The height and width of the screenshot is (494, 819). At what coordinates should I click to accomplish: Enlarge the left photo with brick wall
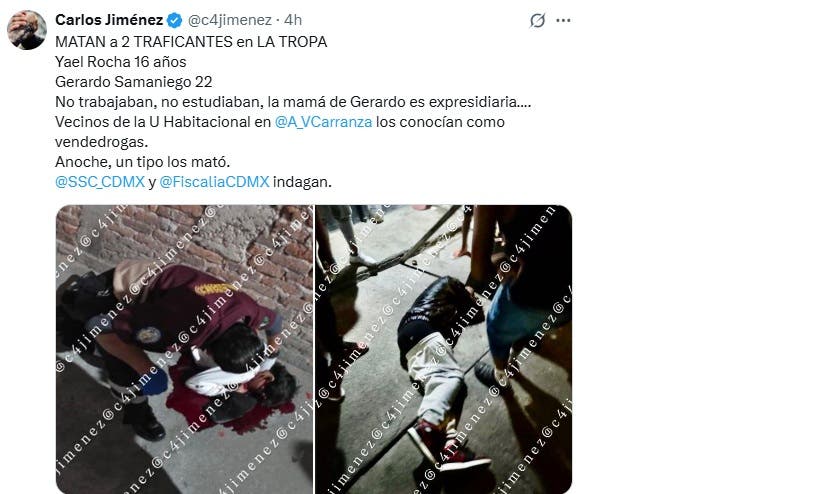click(184, 349)
